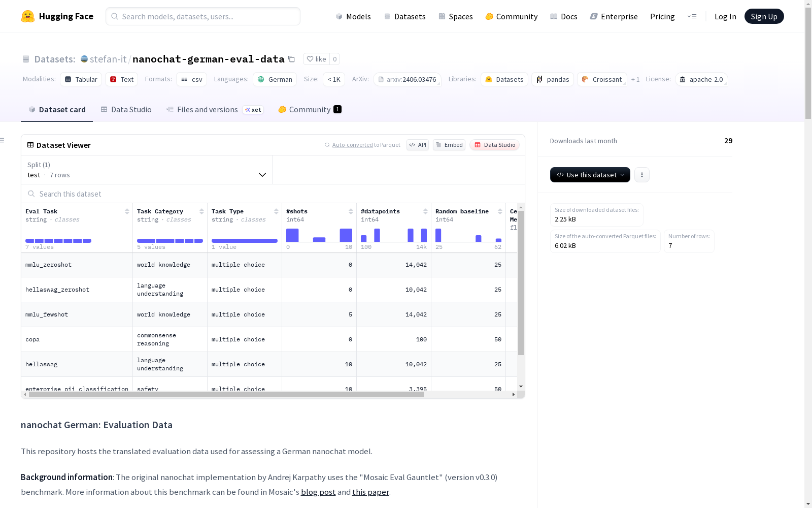The width and height of the screenshot is (812, 508).
Task: Select the copa row cell
Action: coord(77,339)
